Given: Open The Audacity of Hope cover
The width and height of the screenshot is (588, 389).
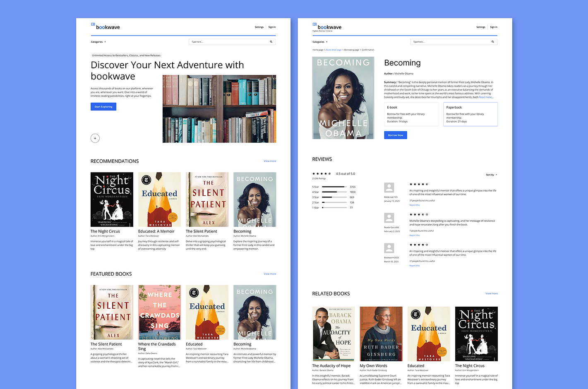Looking at the screenshot, I should 334,334.
